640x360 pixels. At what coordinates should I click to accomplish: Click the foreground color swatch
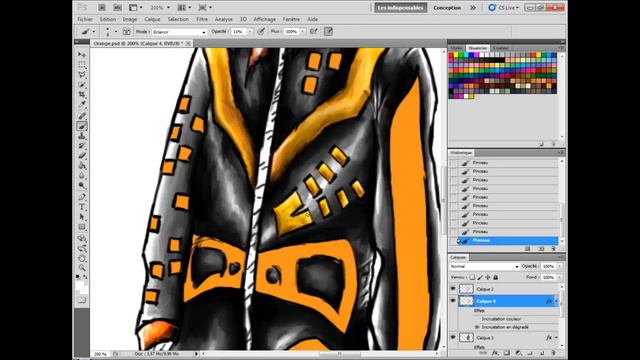80,284
